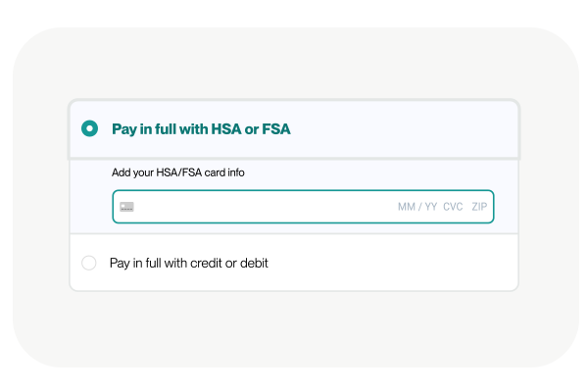Focus the HSA/FSA card number input
The image size is (588, 392).
255,207
